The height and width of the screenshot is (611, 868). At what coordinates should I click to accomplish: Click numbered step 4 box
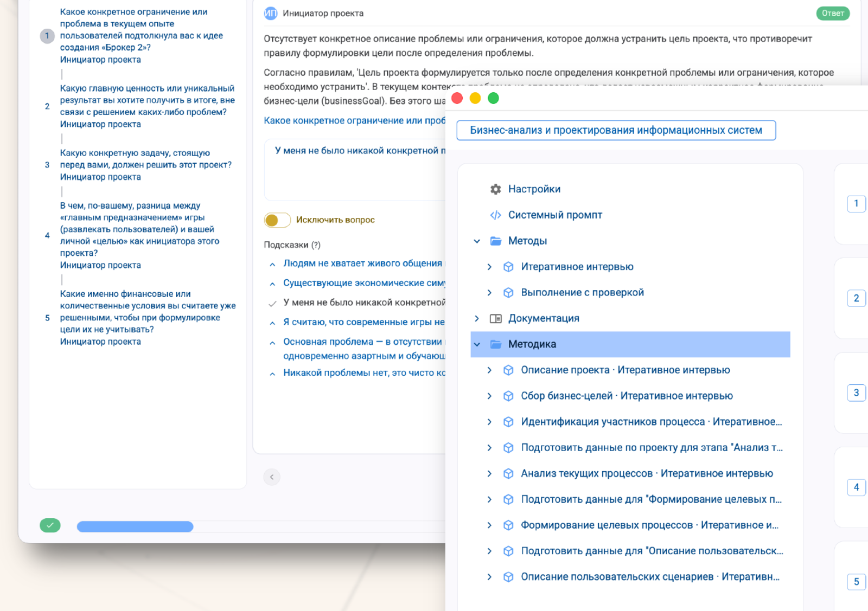[x=856, y=487]
